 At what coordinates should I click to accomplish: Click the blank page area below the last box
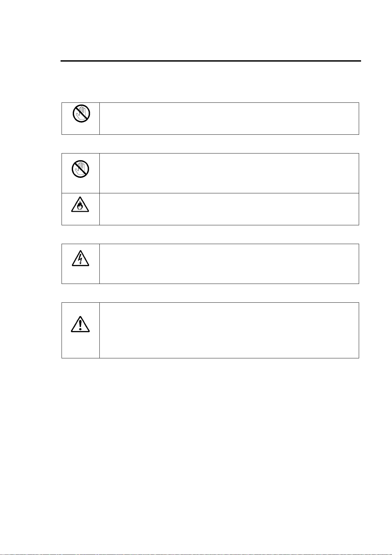(211, 455)
